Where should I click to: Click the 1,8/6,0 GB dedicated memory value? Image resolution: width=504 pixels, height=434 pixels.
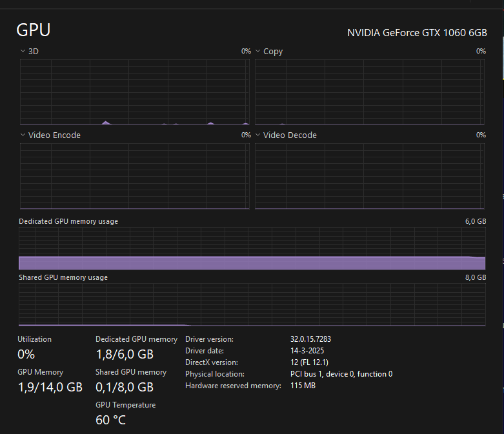point(125,354)
